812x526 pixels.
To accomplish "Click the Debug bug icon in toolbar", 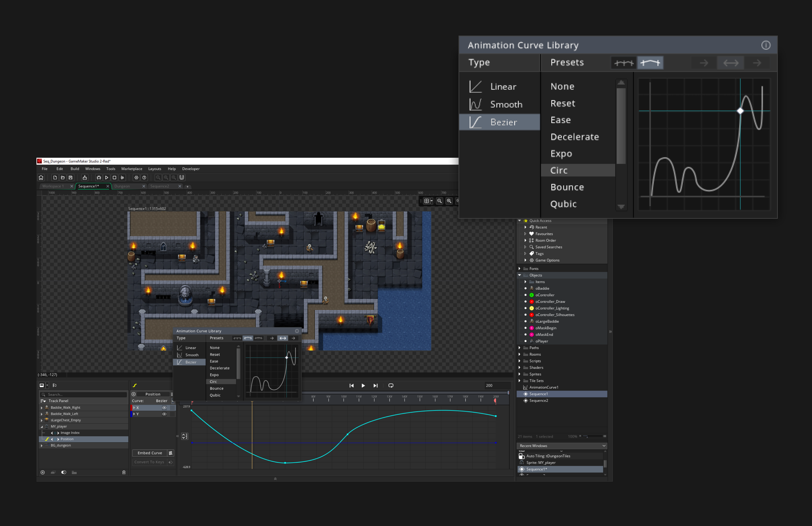I will 98,178.
